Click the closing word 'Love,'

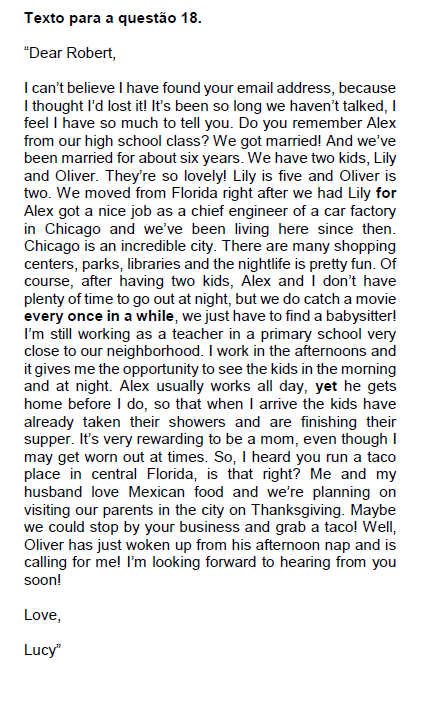click(42, 615)
